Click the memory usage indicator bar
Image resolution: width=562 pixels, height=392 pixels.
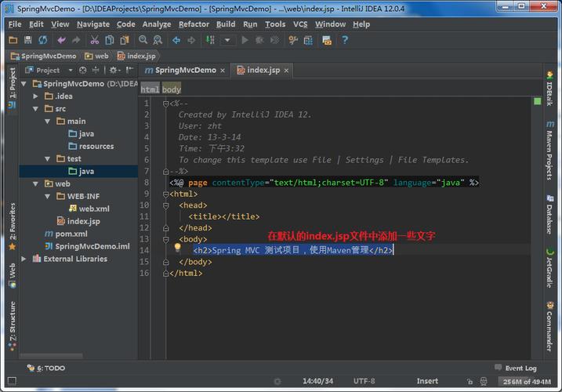527,382
